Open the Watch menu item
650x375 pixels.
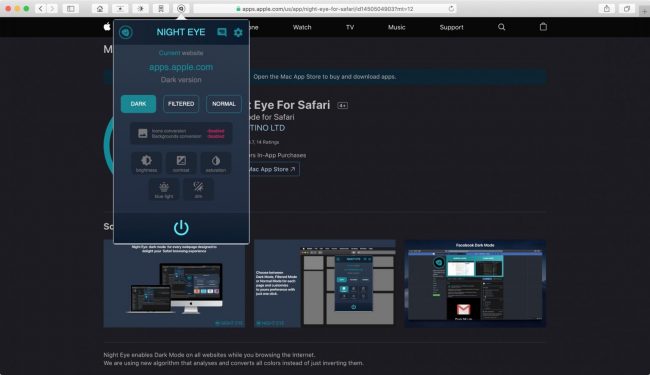(302, 27)
